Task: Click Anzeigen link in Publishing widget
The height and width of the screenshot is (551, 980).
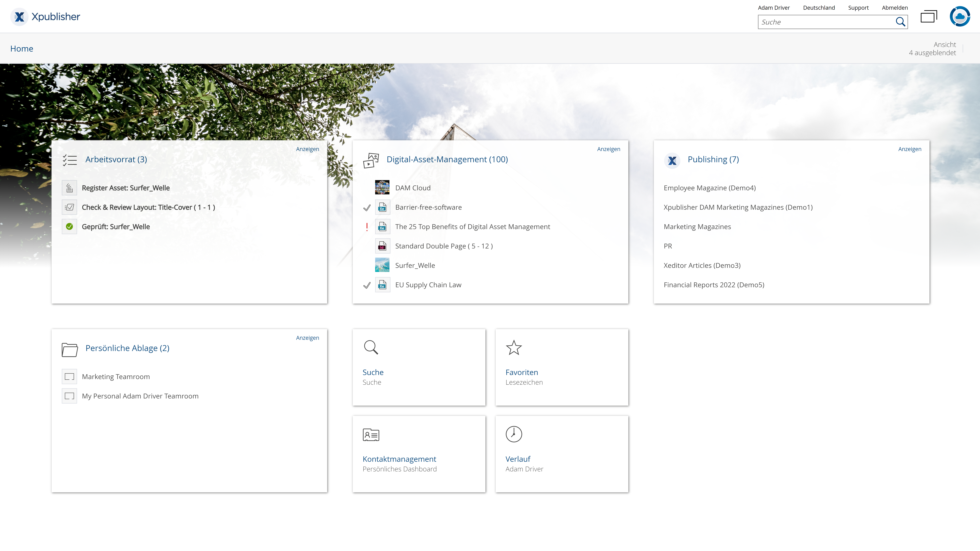Action: (910, 149)
